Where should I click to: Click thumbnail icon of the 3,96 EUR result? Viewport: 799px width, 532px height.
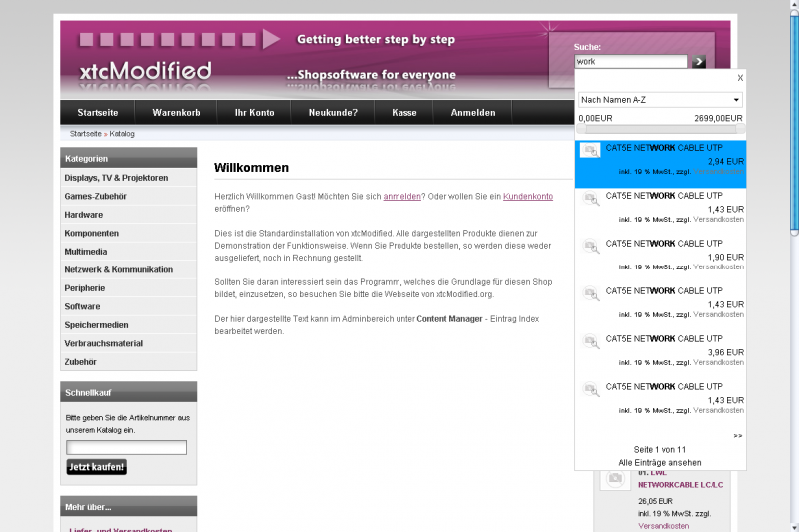[590, 341]
